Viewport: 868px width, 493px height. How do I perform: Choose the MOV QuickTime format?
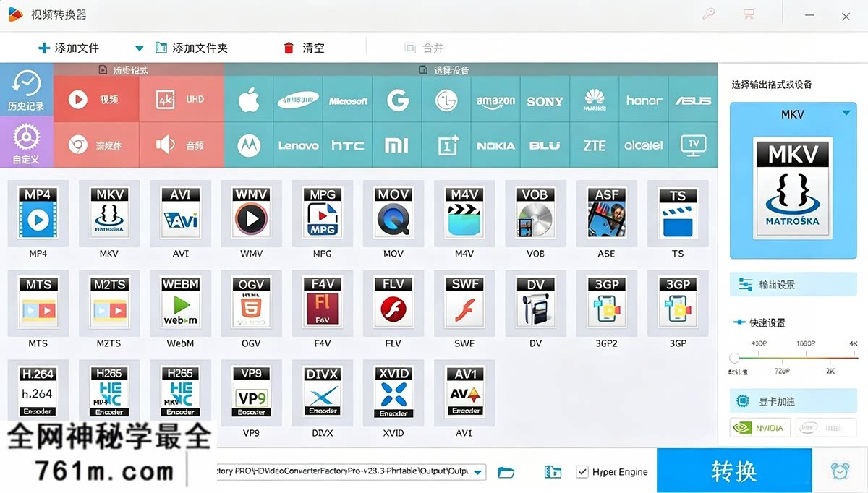tap(393, 213)
